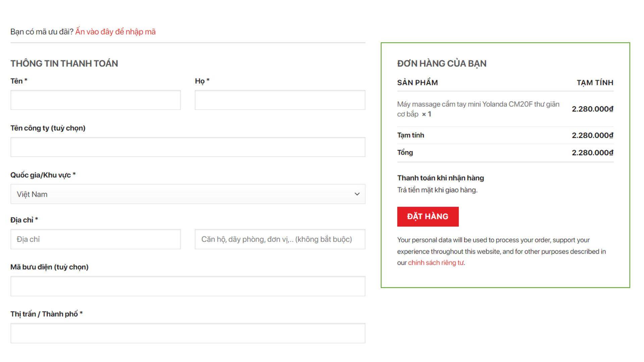This screenshot has width=644, height=362.
Task: Click the Tên first name field
Action: click(96, 100)
